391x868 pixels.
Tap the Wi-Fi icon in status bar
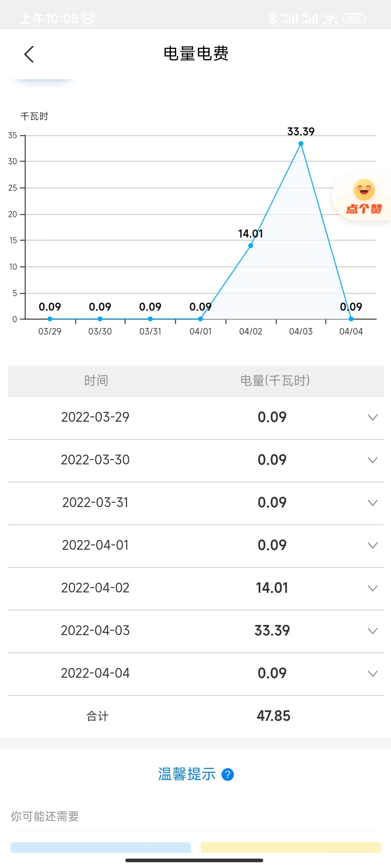(330, 18)
